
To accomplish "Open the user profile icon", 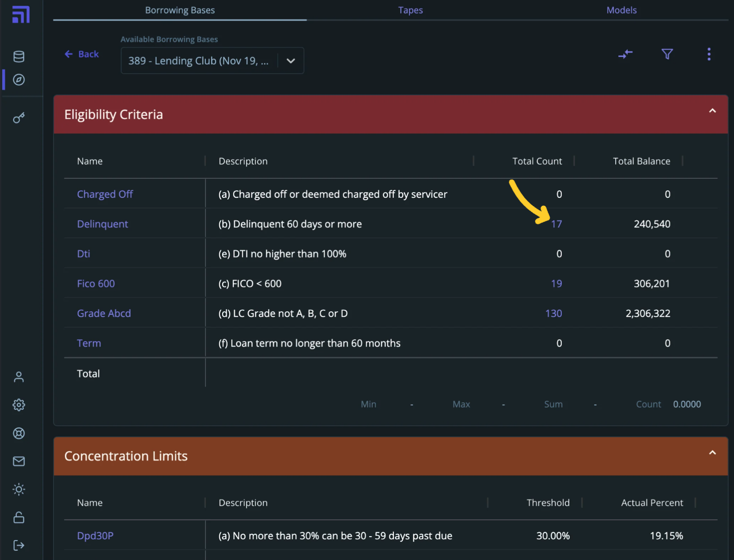I will tap(19, 377).
